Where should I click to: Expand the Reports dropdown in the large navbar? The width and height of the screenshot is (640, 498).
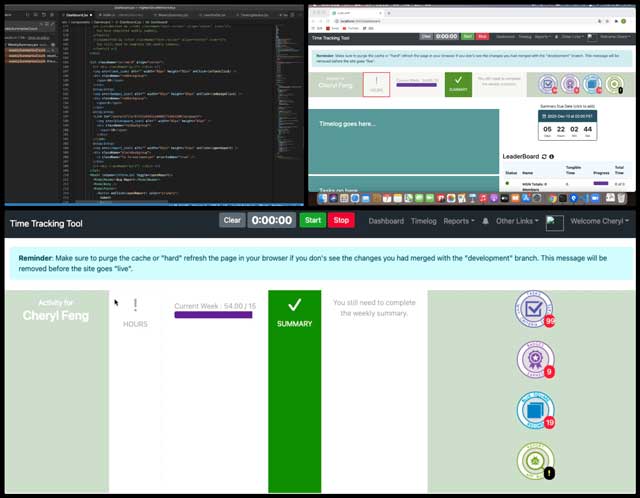pos(459,221)
